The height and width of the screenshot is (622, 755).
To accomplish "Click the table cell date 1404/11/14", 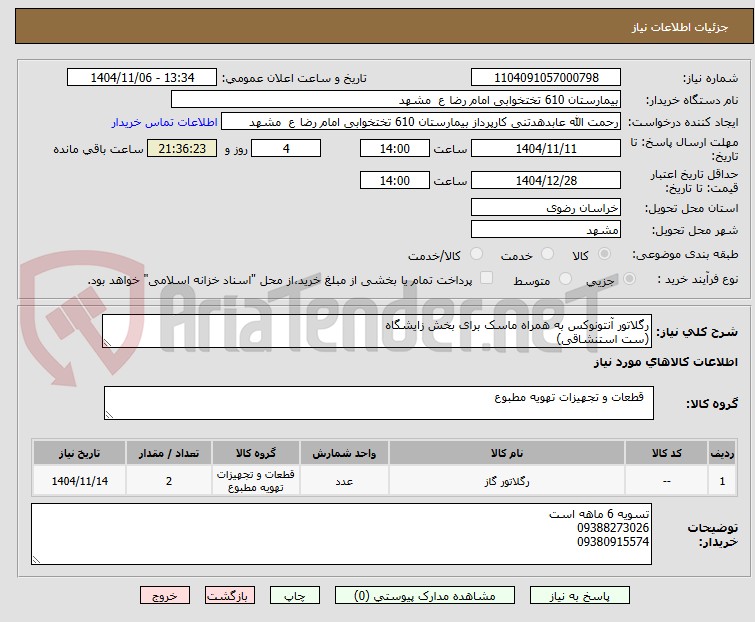I will (79, 481).
